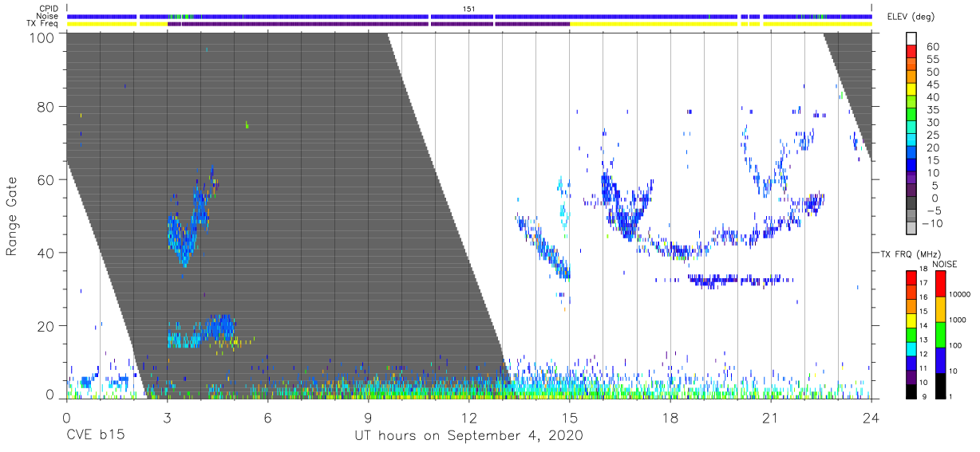
Task: Select the green 100 segment of the NOISE colorbar
Action: click(940, 334)
